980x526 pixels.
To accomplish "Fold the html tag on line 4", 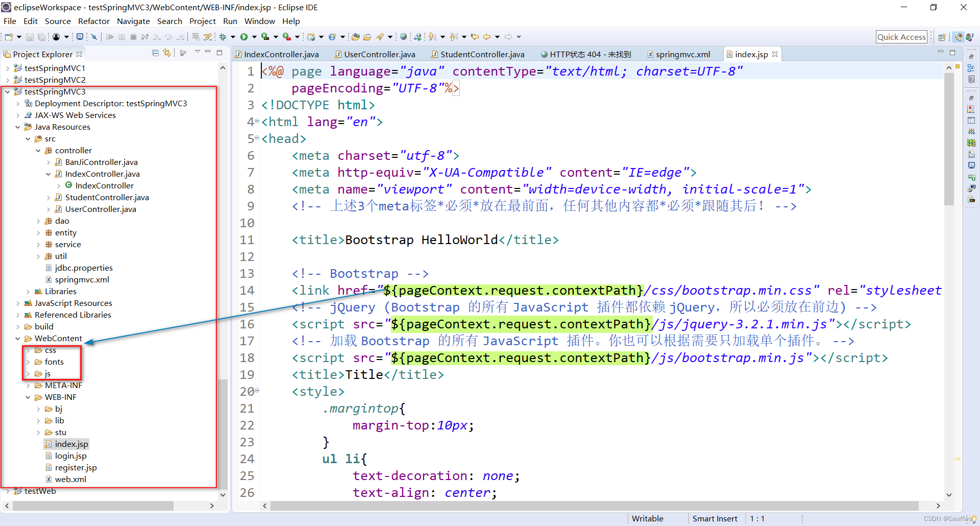I will [257, 121].
